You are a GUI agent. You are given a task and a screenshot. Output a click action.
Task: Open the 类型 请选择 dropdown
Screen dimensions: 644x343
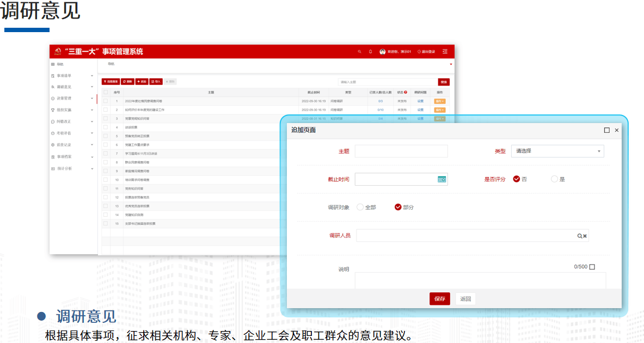coord(557,151)
